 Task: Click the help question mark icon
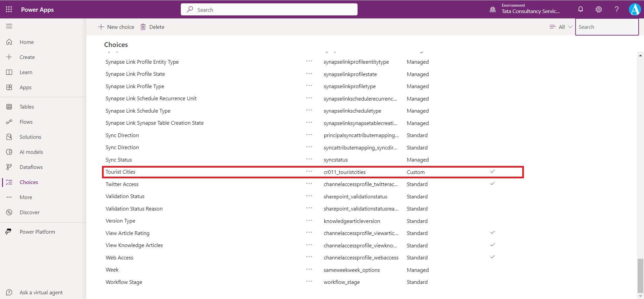616,9
